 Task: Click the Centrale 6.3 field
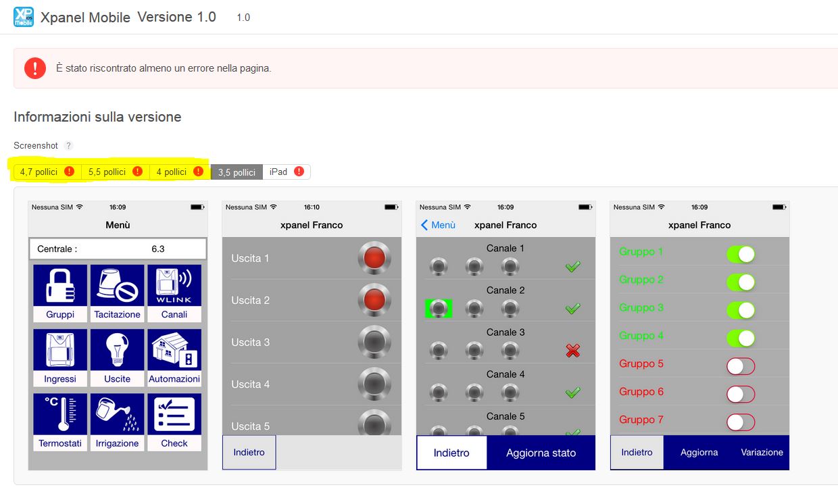[x=118, y=249]
